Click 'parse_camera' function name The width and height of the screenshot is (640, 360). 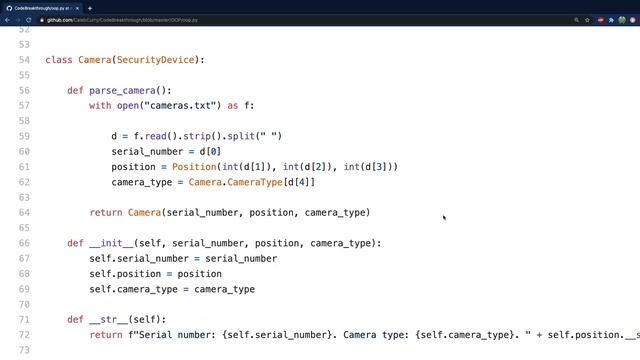(122, 90)
